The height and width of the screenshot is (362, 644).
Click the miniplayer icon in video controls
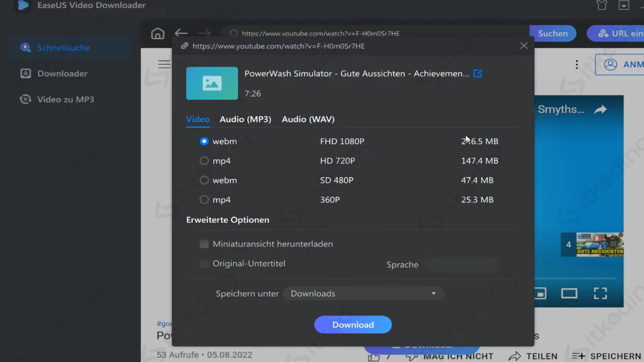coord(540,293)
